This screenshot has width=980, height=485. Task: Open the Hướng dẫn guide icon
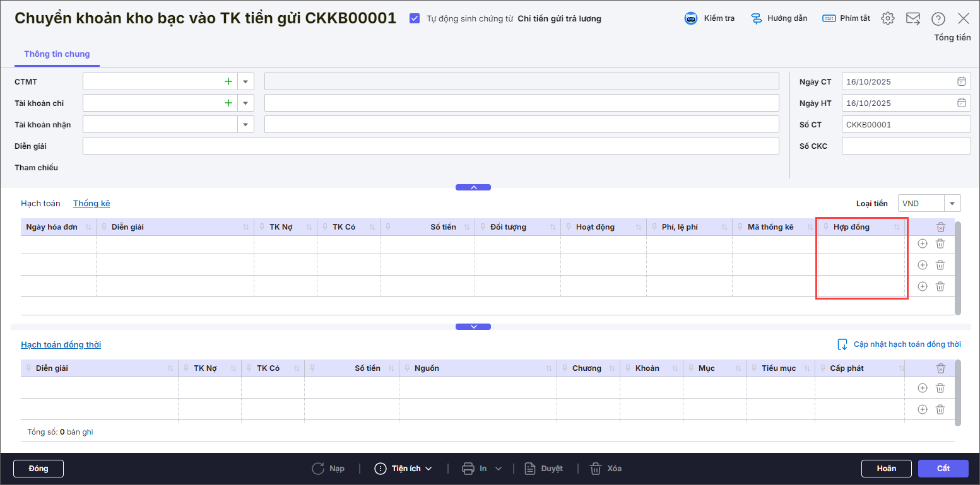click(757, 18)
